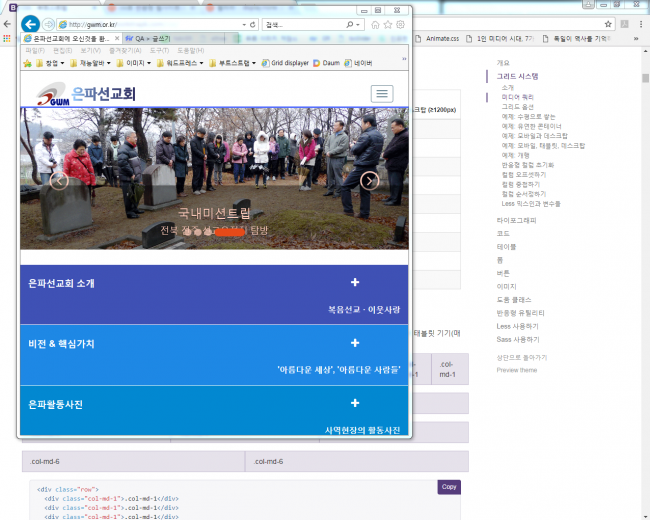Click 상단으로 돌아가기 link
This screenshot has width=650, height=520.
pos(521,357)
